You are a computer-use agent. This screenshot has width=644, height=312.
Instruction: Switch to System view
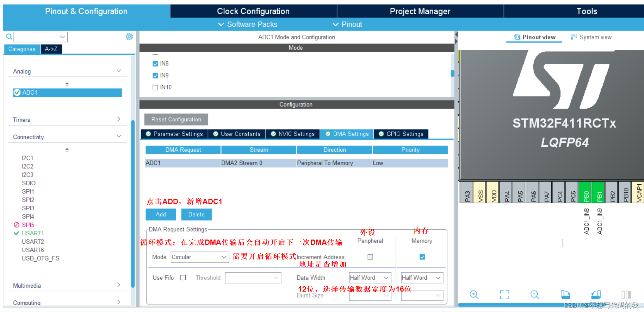point(592,37)
